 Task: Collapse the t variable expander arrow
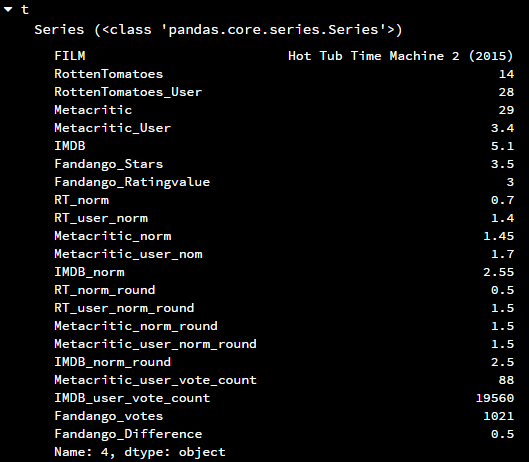[8, 9]
